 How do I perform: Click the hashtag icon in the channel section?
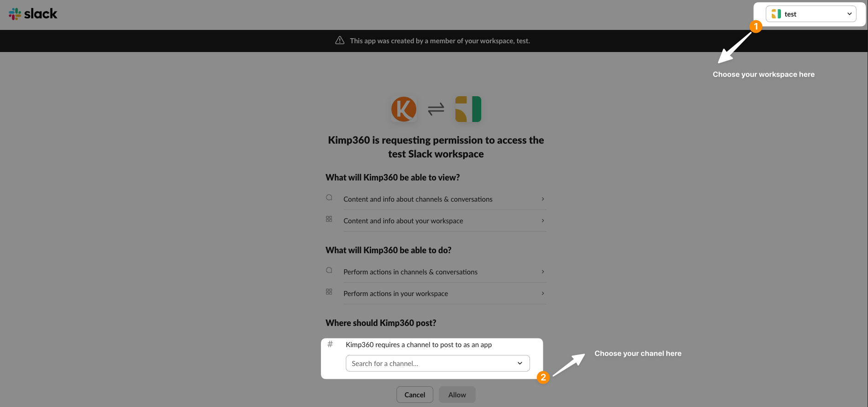tap(330, 344)
